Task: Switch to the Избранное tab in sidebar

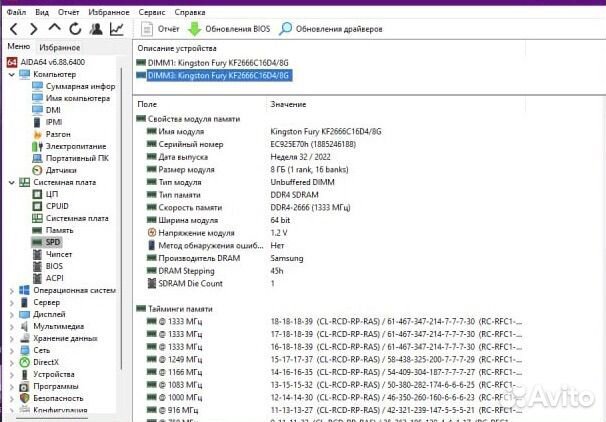Action: [x=60, y=48]
